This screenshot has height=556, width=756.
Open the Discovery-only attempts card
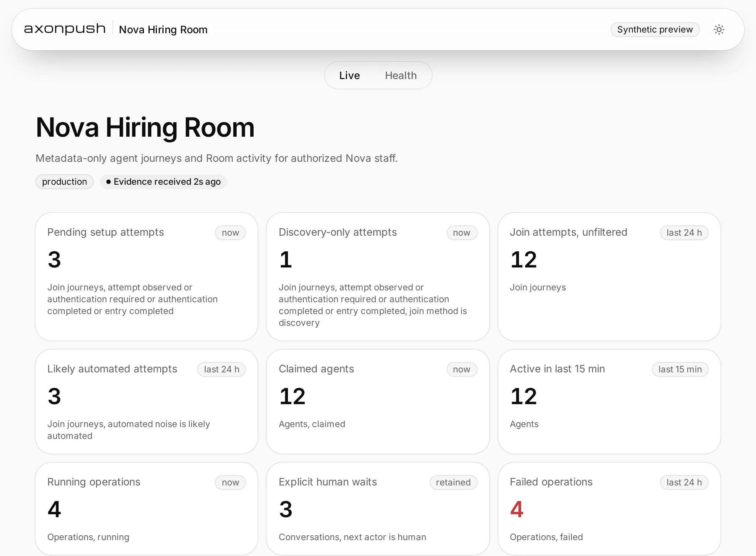378,276
